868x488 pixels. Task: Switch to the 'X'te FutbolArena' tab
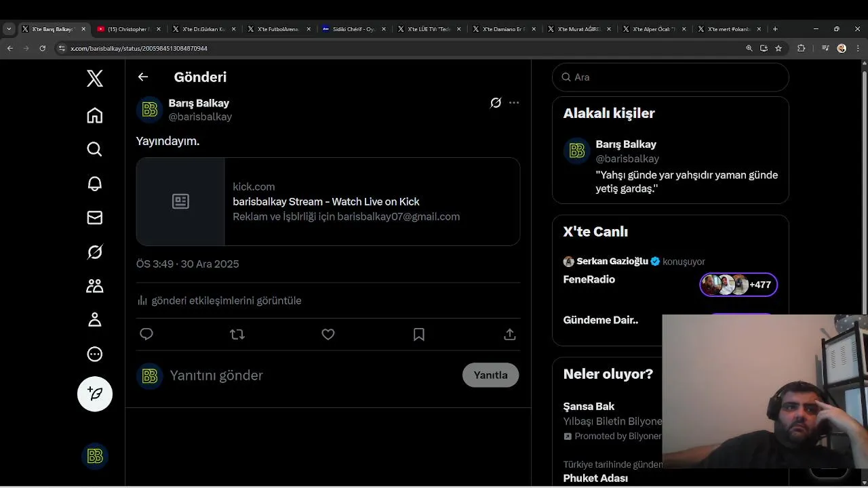tap(278, 29)
